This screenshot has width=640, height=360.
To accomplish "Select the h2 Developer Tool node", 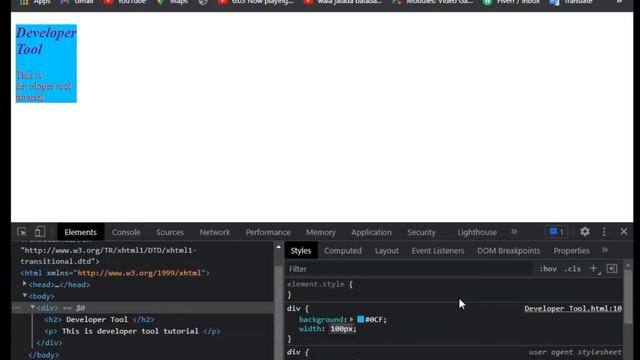I will coord(99,320).
